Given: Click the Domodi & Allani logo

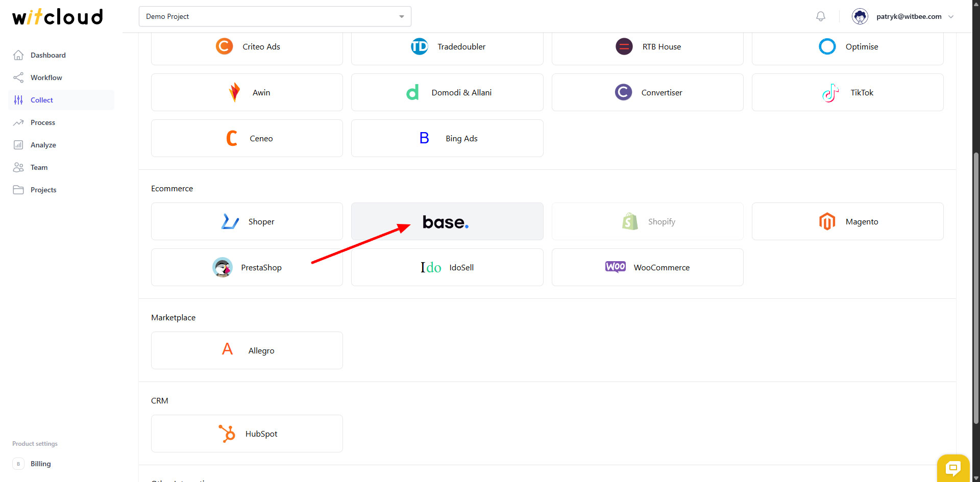Looking at the screenshot, I should coord(413,92).
